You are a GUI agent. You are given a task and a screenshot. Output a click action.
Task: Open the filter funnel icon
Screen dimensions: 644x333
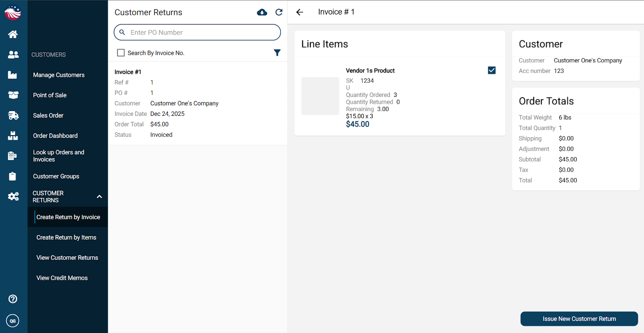(x=277, y=53)
